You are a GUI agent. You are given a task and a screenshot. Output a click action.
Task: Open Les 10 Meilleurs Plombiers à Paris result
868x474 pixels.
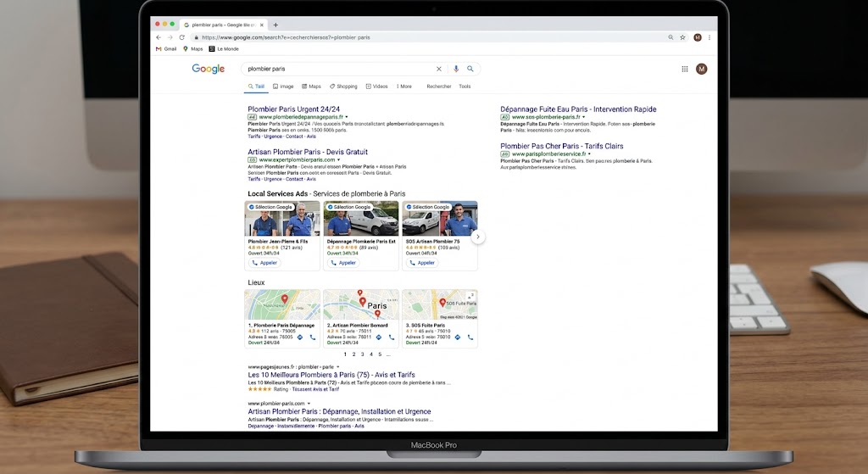click(331, 375)
